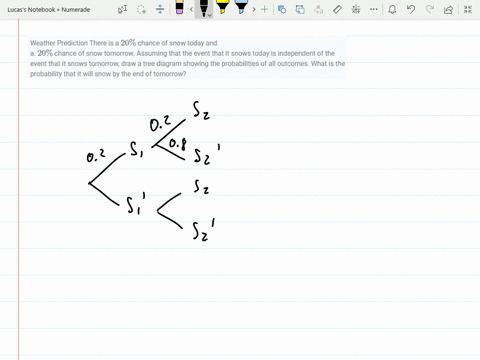Pick the blue highlighter
The image size is (480, 360).
click(241, 7)
